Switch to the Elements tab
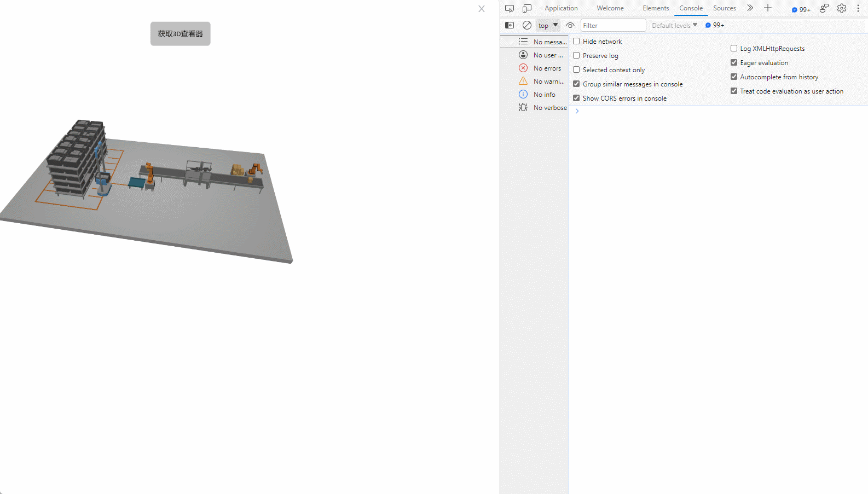The image size is (868, 494). [656, 8]
